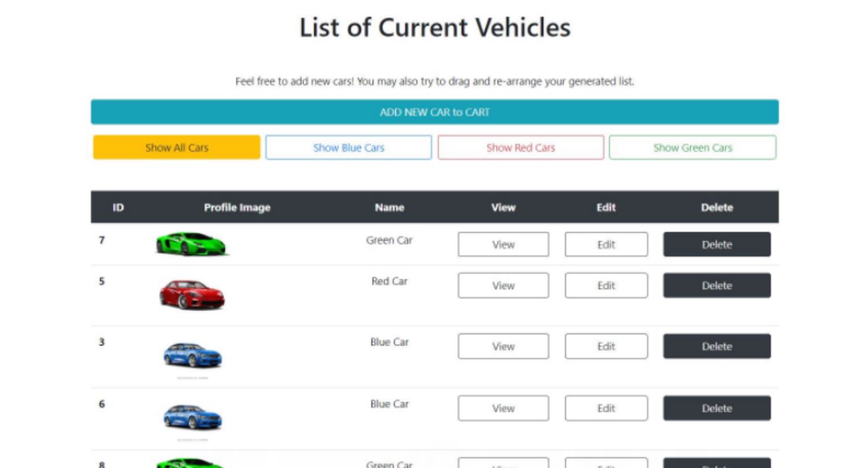The image size is (868, 468).
Task: View the Green Car with ID 7
Action: [502, 244]
